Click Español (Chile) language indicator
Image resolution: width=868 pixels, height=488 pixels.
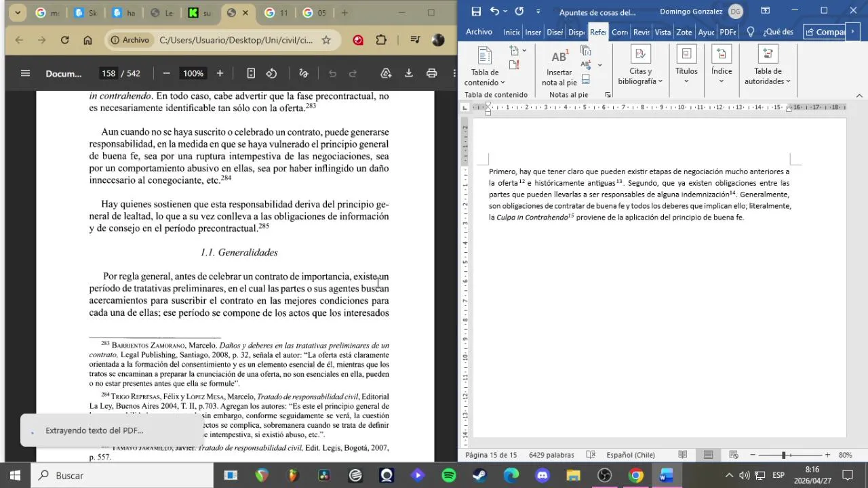point(631,455)
